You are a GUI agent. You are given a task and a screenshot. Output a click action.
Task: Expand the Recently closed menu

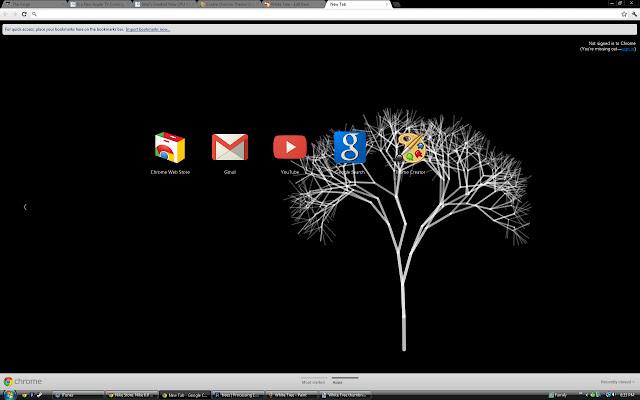pos(618,382)
